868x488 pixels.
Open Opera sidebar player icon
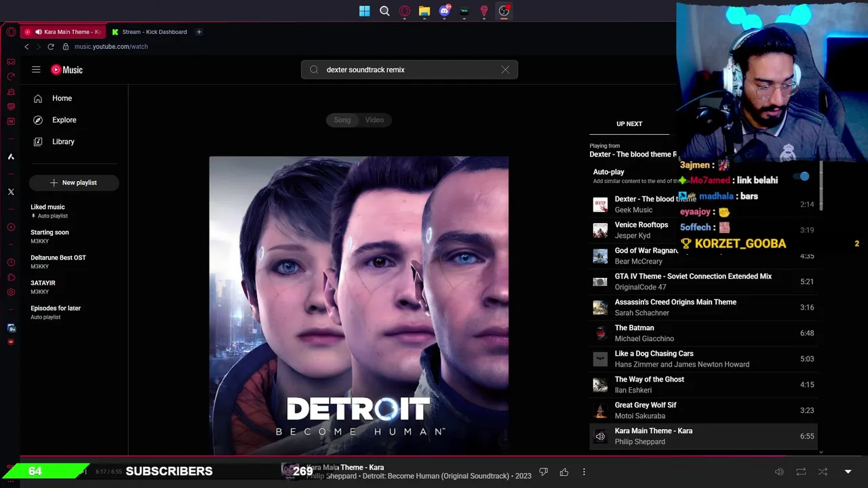pyautogui.click(x=11, y=227)
